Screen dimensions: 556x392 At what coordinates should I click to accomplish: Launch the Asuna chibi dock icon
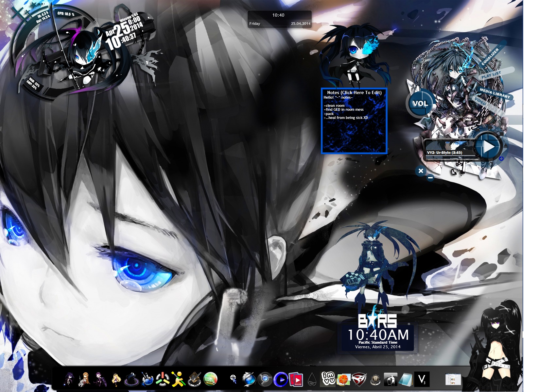(x=85, y=379)
